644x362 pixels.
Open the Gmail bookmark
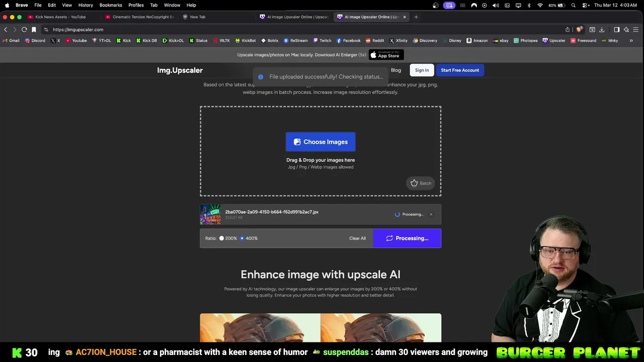coord(11,40)
